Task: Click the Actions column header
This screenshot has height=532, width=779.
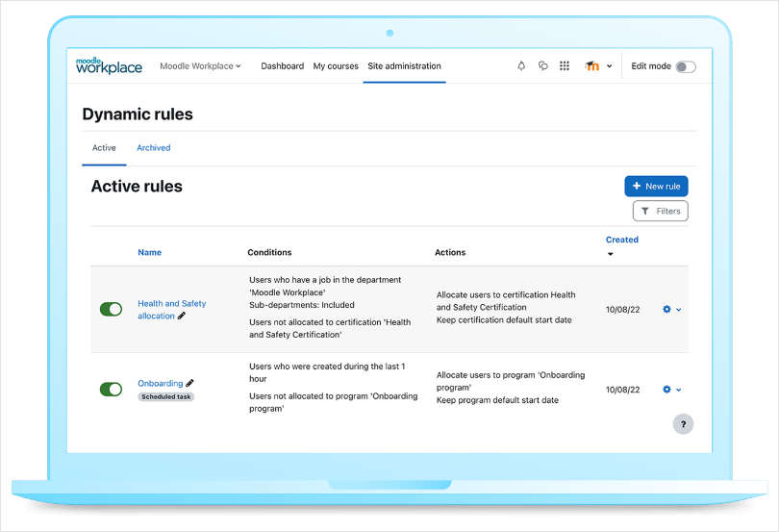Action: [x=450, y=252]
